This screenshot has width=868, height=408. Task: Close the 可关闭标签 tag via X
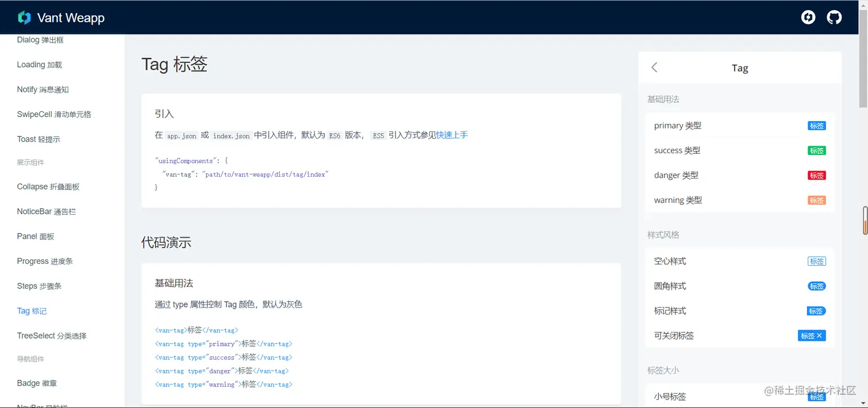tap(819, 336)
